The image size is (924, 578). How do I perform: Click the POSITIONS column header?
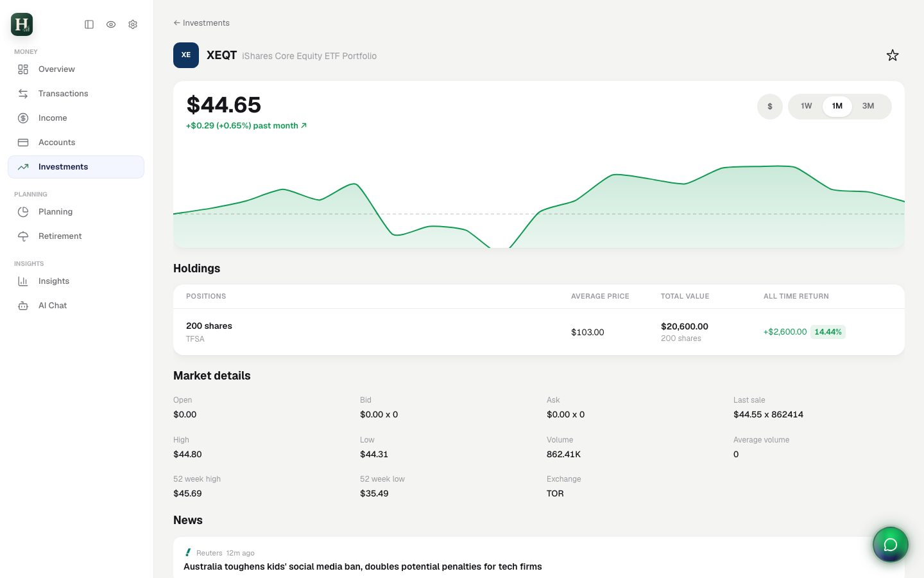pyautogui.click(x=206, y=296)
